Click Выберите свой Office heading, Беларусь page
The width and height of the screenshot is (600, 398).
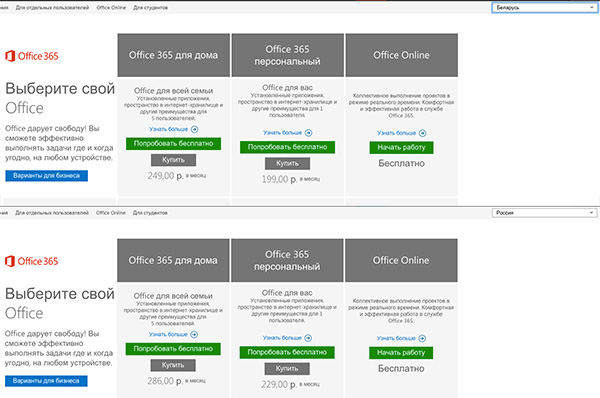[x=60, y=98]
